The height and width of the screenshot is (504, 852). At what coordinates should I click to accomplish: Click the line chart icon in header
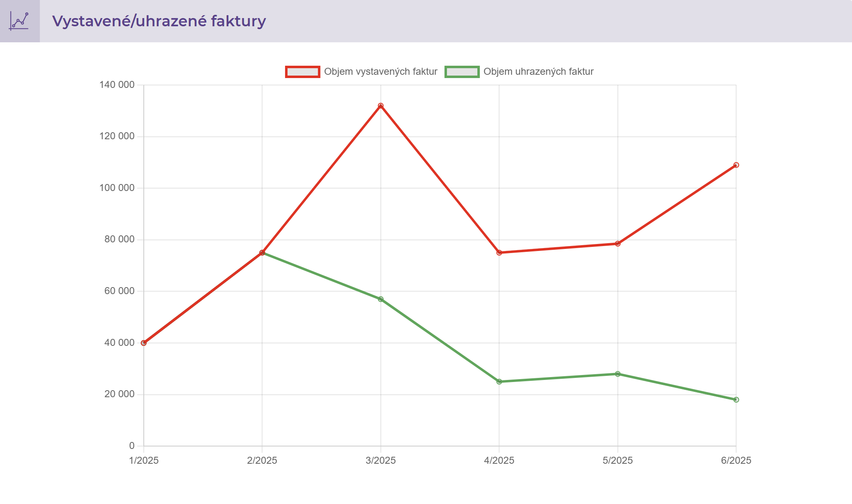click(x=19, y=21)
